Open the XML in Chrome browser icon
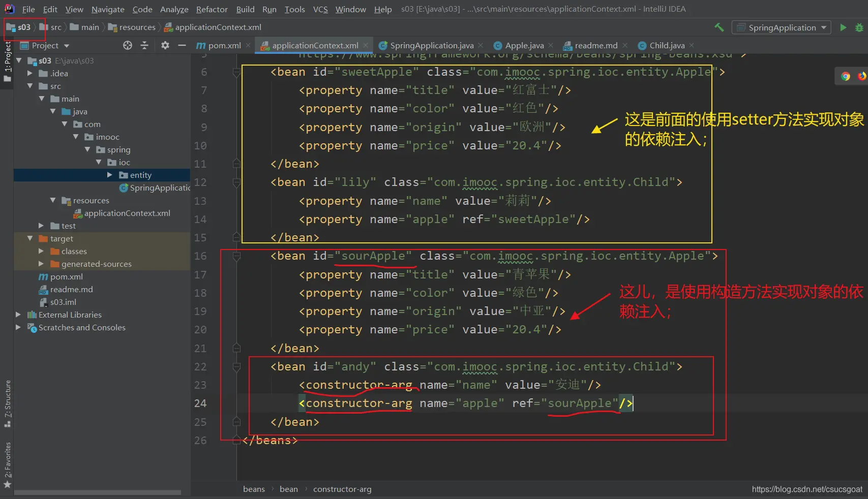 (x=846, y=76)
